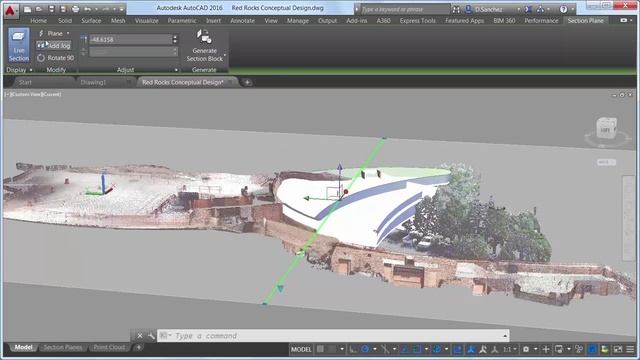Click the ViewCube in the viewport

tap(607, 129)
